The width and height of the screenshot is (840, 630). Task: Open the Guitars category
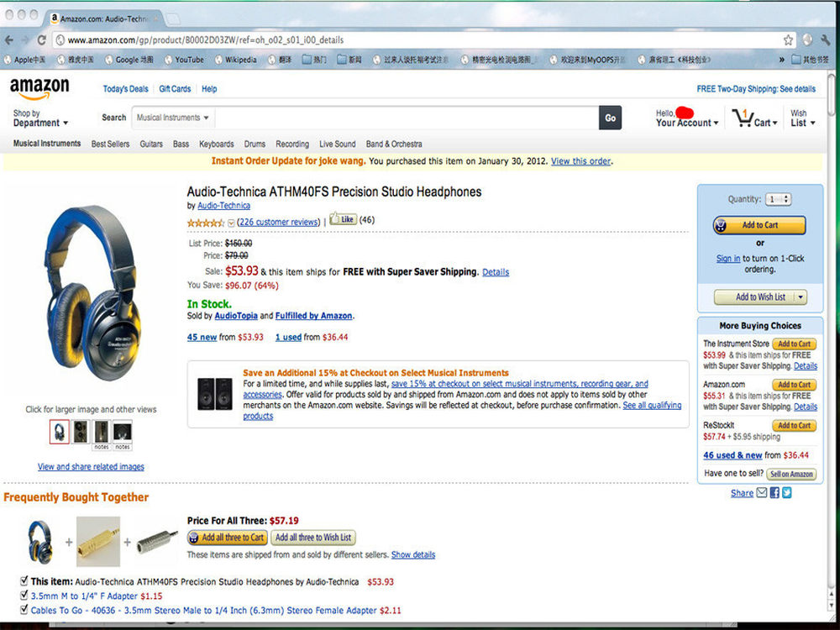(151, 144)
